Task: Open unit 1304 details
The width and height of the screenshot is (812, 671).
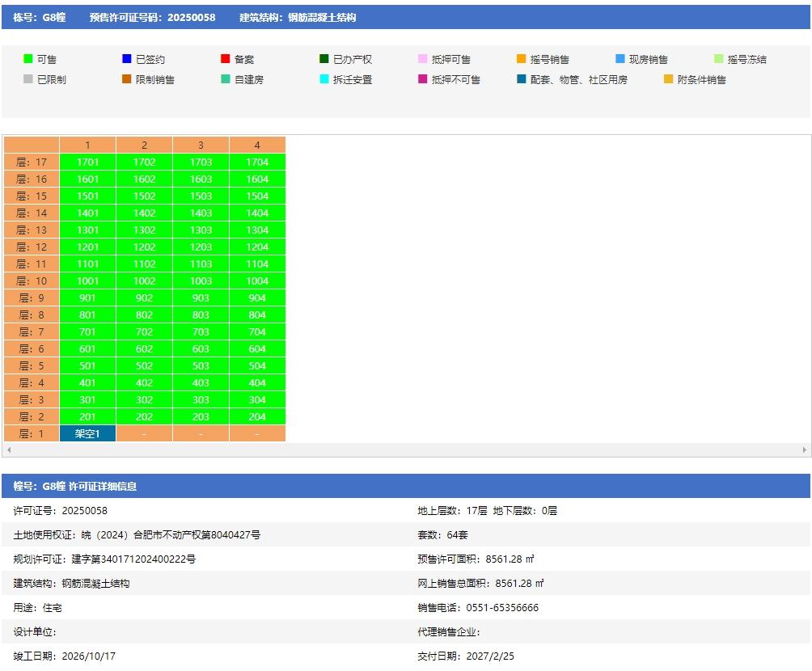Action: point(257,230)
